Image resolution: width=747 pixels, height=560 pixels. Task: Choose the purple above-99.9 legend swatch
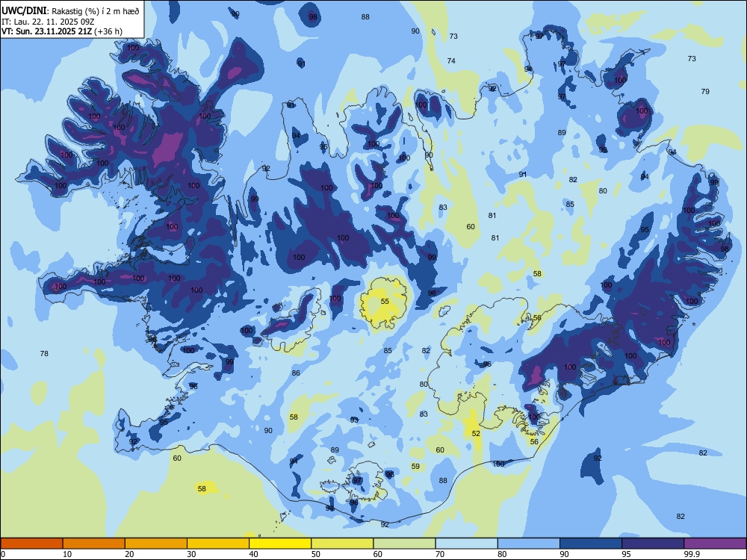pyautogui.click(x=715, y=544)
